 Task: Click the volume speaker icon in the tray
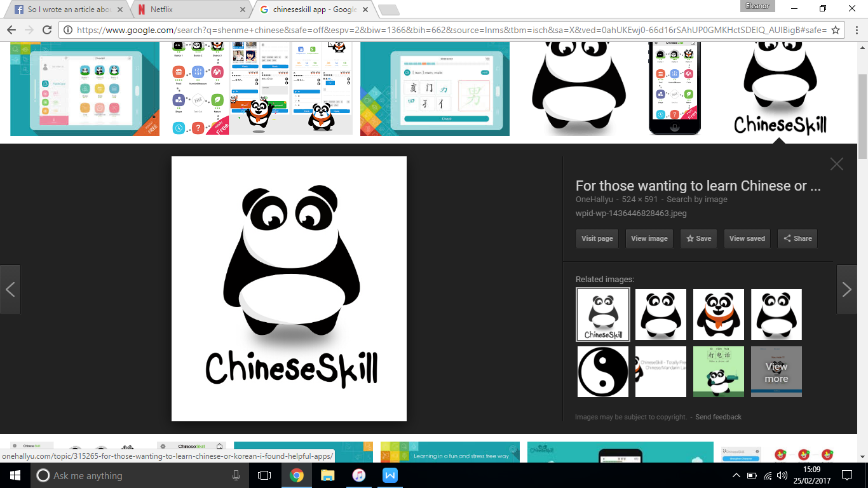click(783, 475)
